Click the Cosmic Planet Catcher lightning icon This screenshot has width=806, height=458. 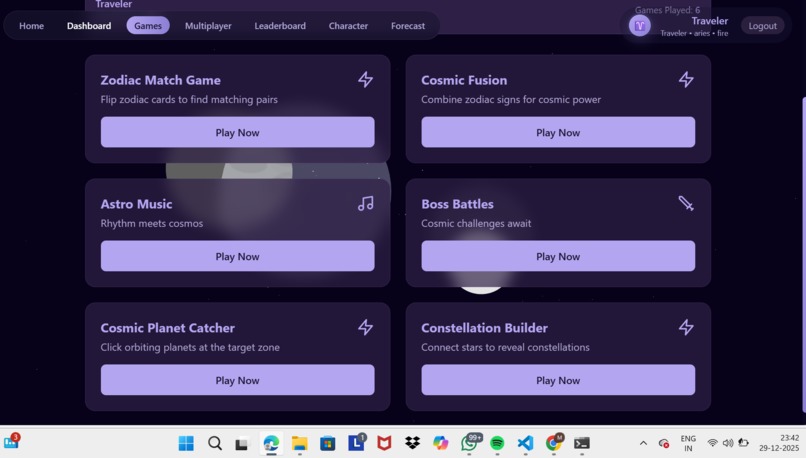point(365,327)
